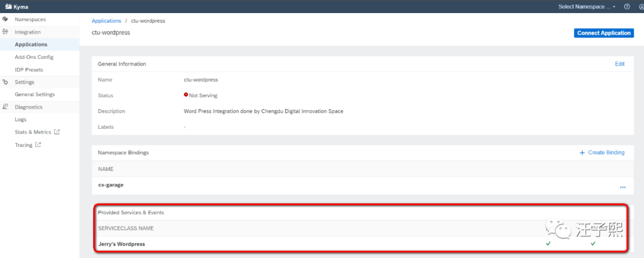Click the Provided Services & Events heading
Screen dimensions: 644x258
[131, 213]
